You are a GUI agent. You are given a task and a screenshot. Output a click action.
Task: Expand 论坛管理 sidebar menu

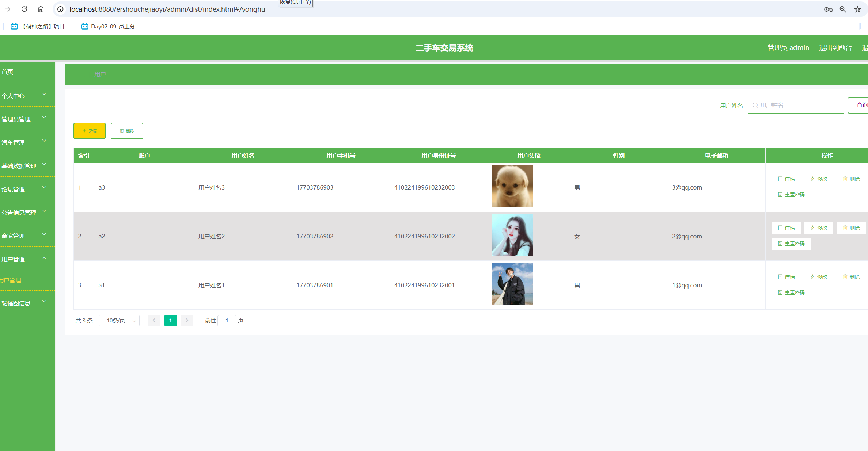tap(27, 189)
